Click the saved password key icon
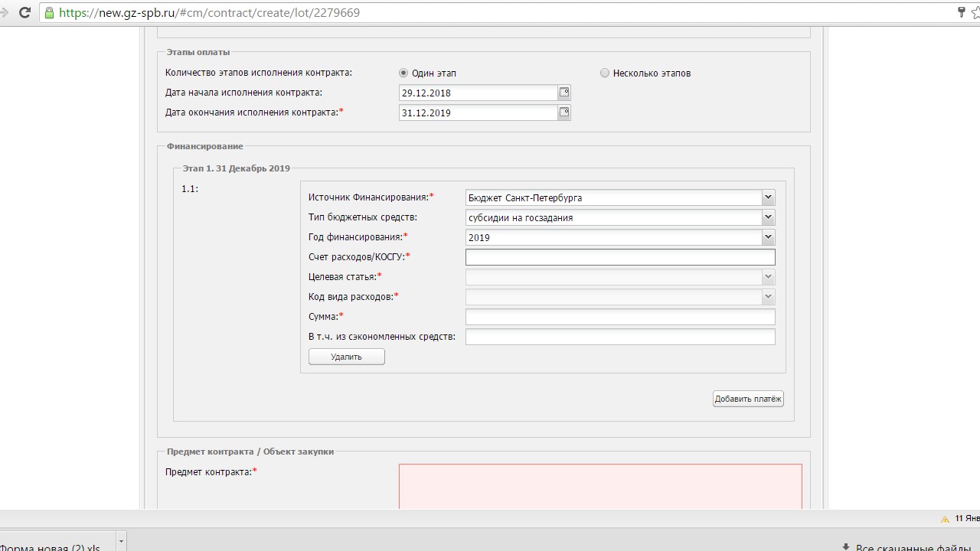The width and height of the screenshot is (980, 551). pyautogui.click(x=961, y=12)
